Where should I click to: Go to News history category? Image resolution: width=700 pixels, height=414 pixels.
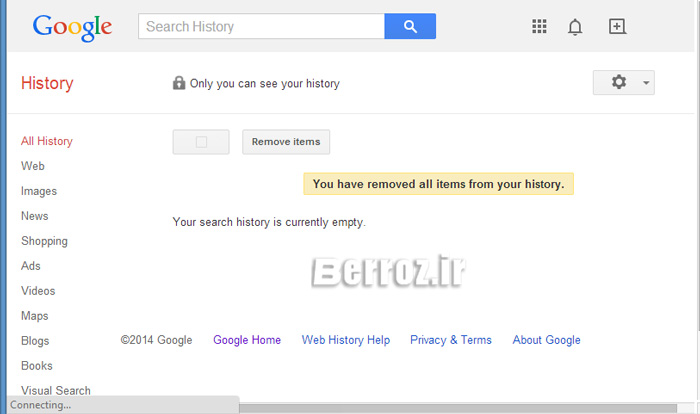click(35, 216)
